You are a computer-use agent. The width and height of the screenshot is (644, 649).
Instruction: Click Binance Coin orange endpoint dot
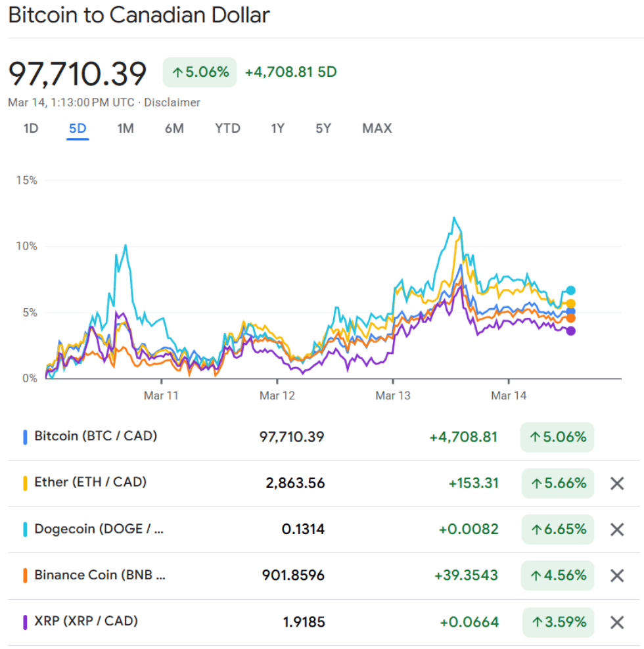point(570,318)
